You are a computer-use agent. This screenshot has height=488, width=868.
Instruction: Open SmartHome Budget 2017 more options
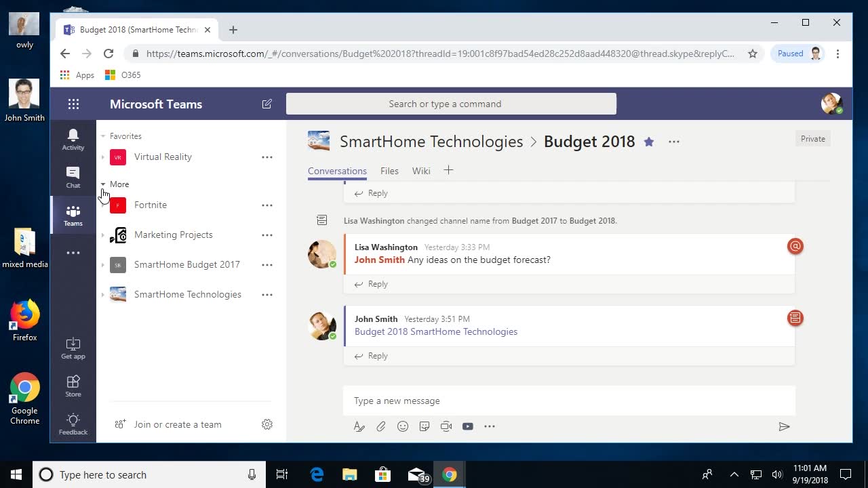coord(267,265)
